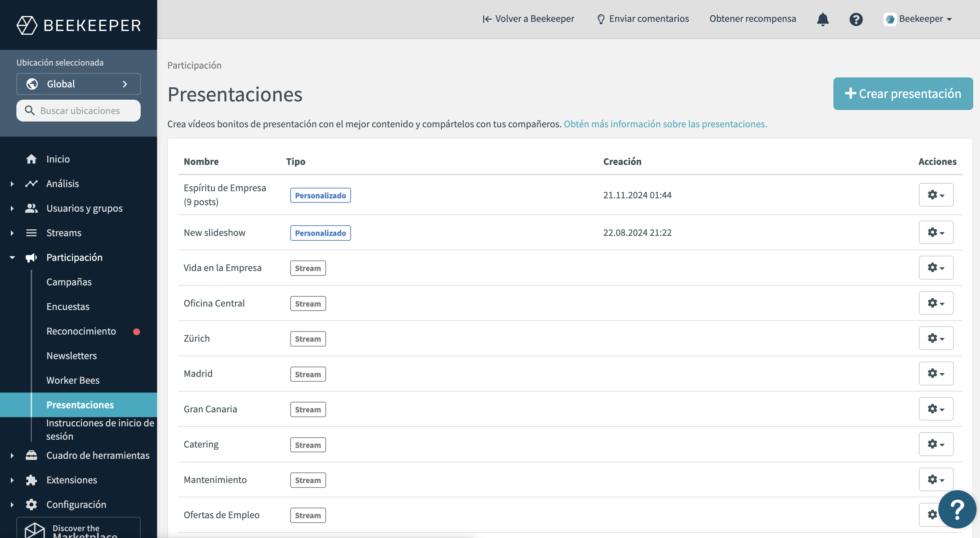
Task: Open actions gear for Oficina Central
Action: pos(936,303)
